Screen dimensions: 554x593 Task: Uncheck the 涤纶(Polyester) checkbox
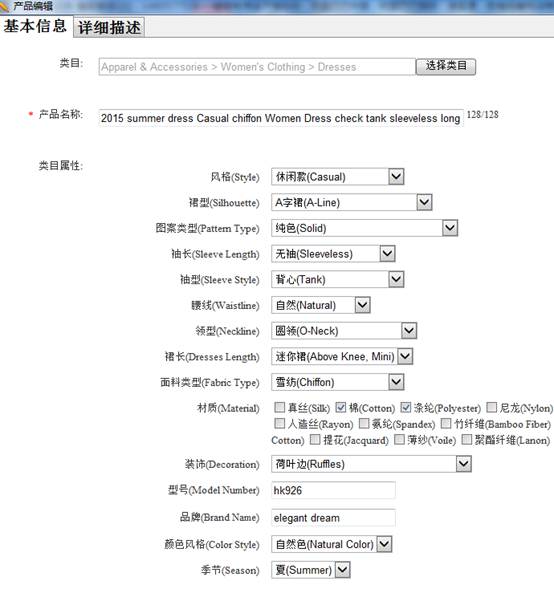tap(406, 407)
